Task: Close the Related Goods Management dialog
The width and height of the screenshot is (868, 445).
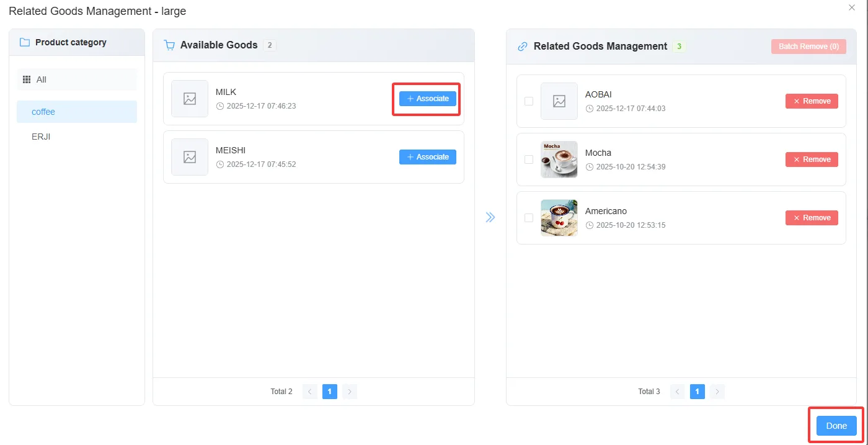Action: pos(852,7)
